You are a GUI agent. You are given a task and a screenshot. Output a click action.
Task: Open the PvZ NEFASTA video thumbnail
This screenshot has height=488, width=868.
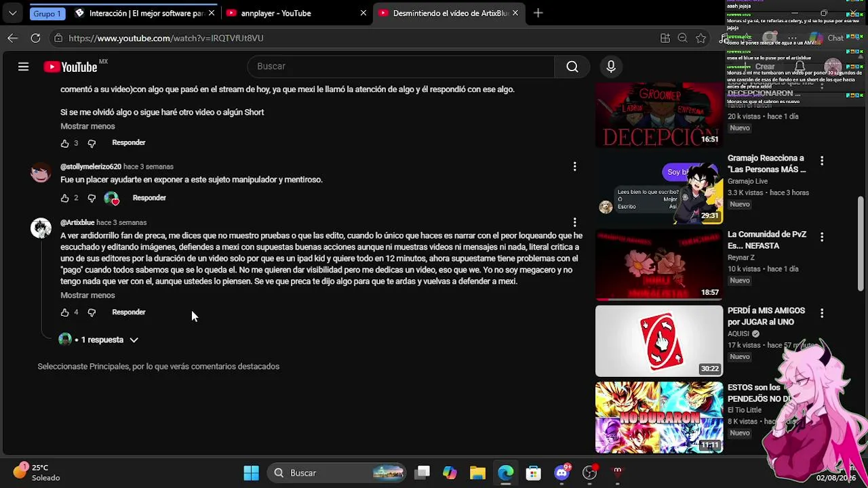coord(659,264)
